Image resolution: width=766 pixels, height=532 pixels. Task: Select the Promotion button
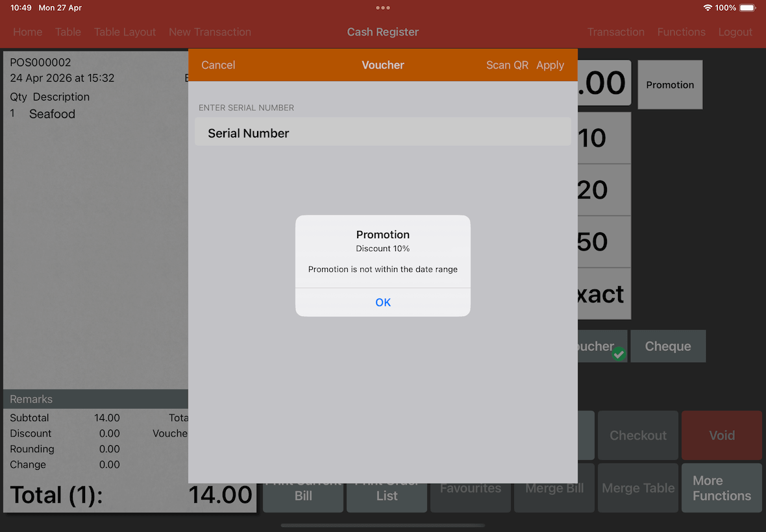[x=670, y=84]
